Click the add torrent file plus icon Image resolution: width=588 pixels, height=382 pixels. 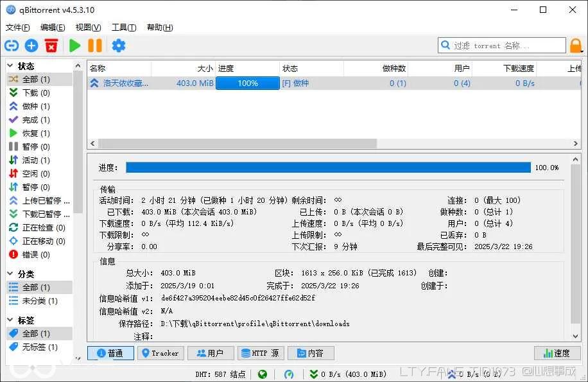31,46
